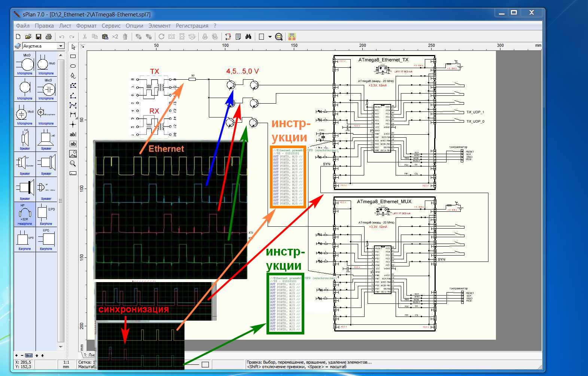Click the plus add component button
The width and height of the screenshot is (588, 376).
16,355
